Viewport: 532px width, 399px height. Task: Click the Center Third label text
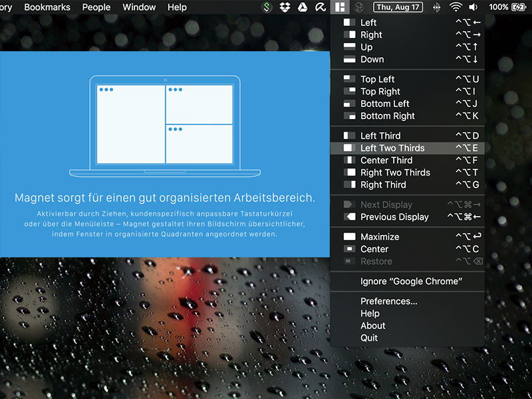pyautogui.click(x=386, y=160)
